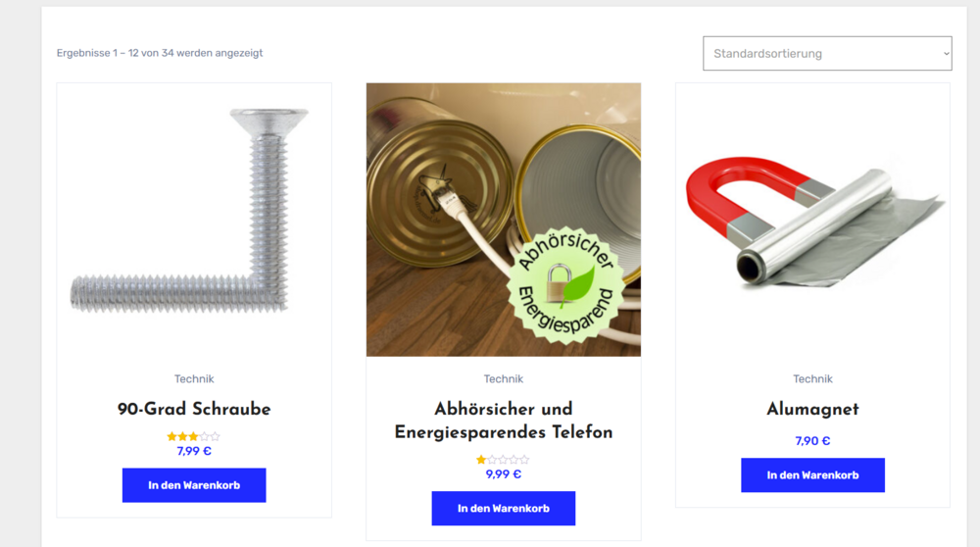Click the 9,99 € price label
The height and width of the screenshot is (547, 980).
tap(503, 474)
